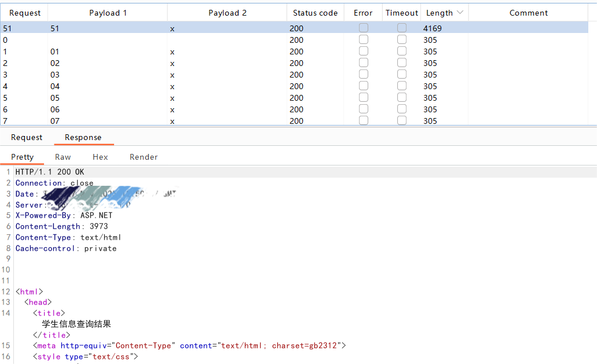Screen dimensions: 597x364
Task: Click the Content-Length: 3973 header
Action: 62,226
